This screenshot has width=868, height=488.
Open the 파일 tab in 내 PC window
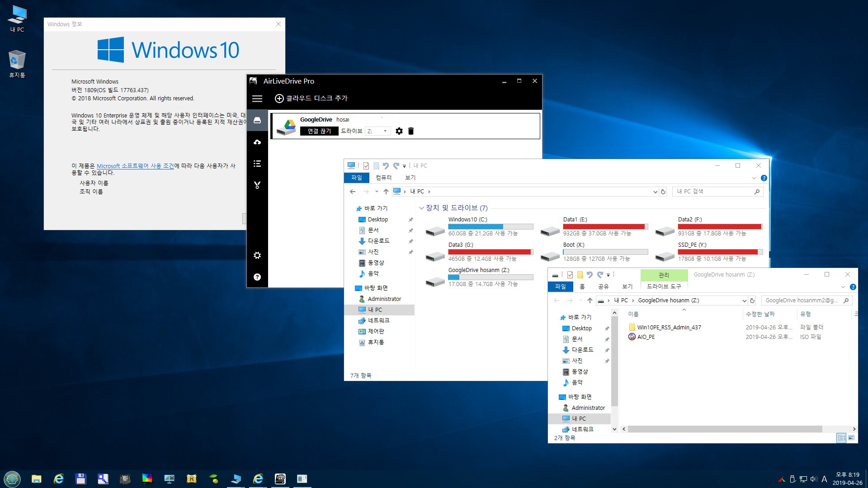[x=357, y=178]
